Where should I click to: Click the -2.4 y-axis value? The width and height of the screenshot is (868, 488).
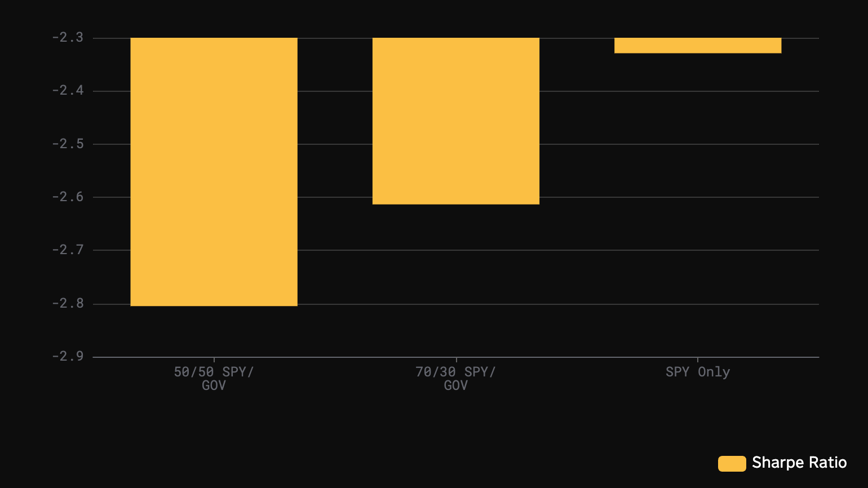[x=68, y=91]
